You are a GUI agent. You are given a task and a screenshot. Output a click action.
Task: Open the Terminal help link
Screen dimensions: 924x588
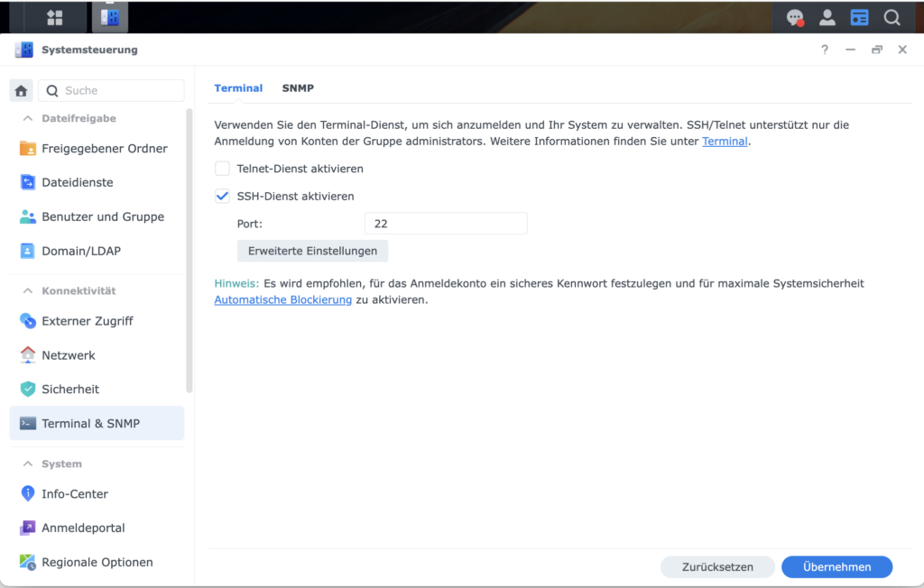click(x=725, y=142)
